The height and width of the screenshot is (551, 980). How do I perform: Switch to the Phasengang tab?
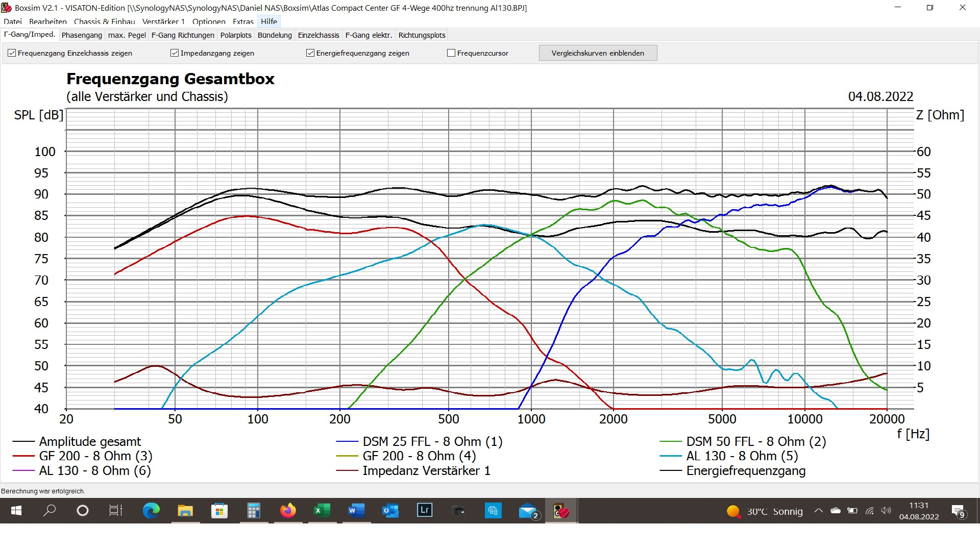click(x=82, y=35)
